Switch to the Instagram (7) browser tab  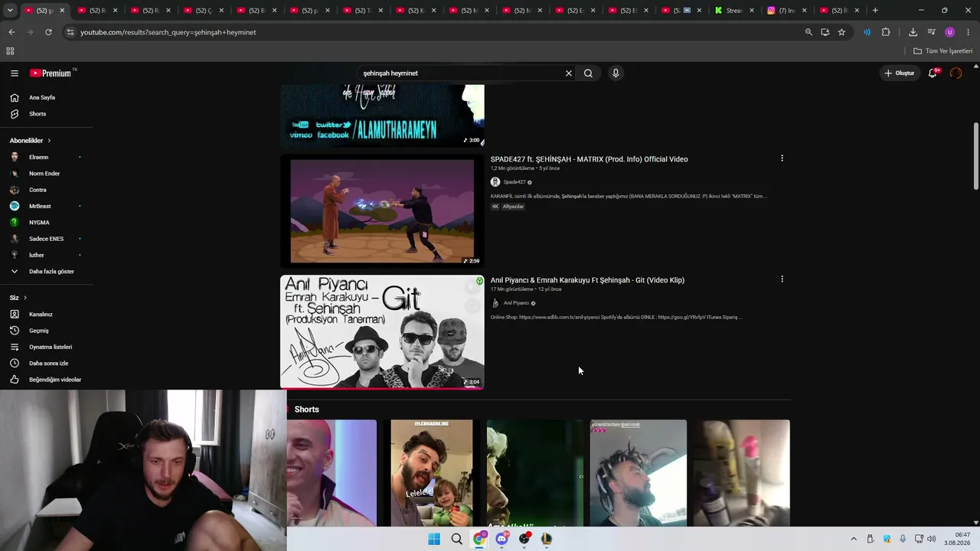(x=786, y=11)
